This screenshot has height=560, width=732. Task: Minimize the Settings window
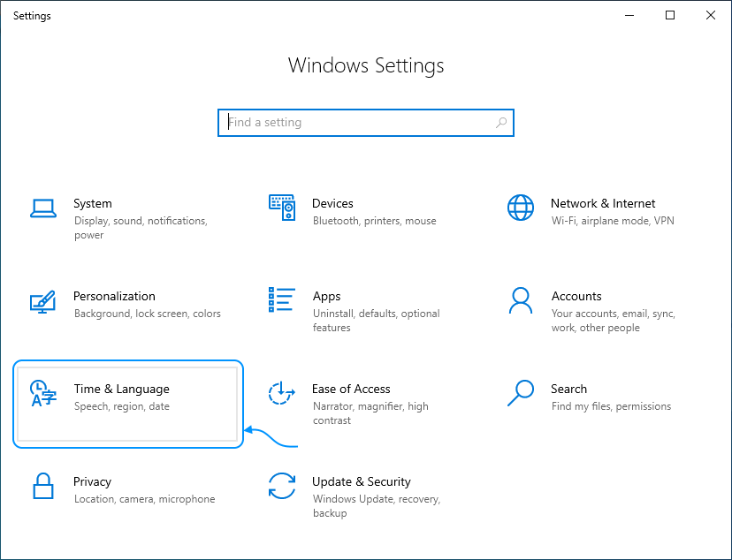(x=629, y=15)
